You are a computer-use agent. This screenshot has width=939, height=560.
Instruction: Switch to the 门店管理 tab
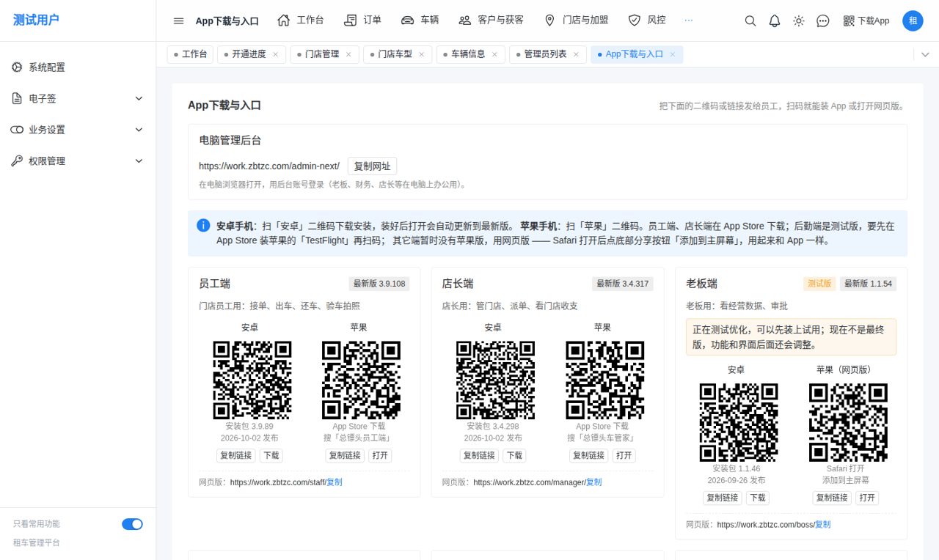[325, 54]
